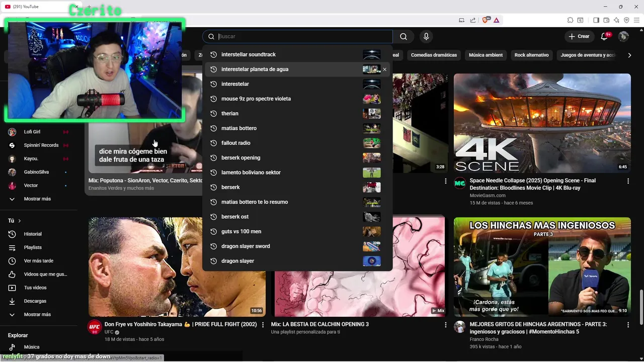Open the account avatar menu
Viewport: 644px width, 362px height.
623,36
